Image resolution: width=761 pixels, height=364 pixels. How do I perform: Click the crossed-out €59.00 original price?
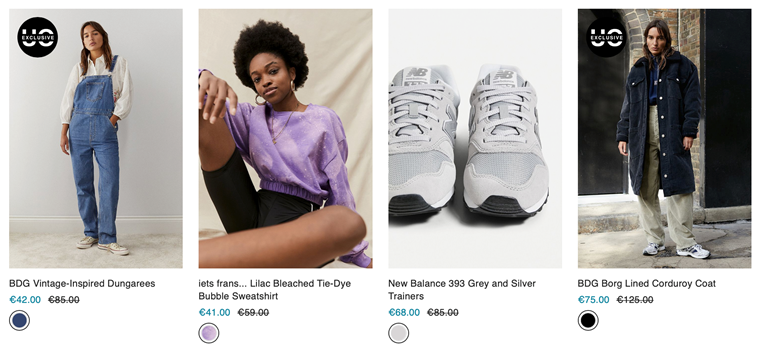click(253, 313)
